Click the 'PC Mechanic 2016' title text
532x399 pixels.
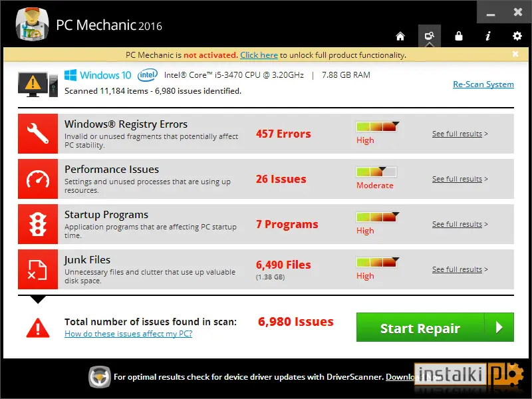pos(109,25)
